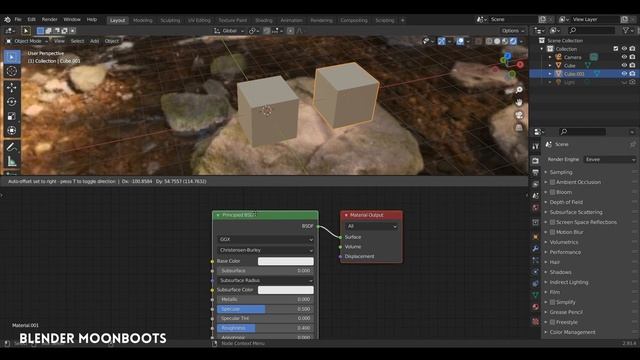This screenshot has width=640, height=360.
Task: Toggle camera view icon in viewport
Action: coord(519,115)
